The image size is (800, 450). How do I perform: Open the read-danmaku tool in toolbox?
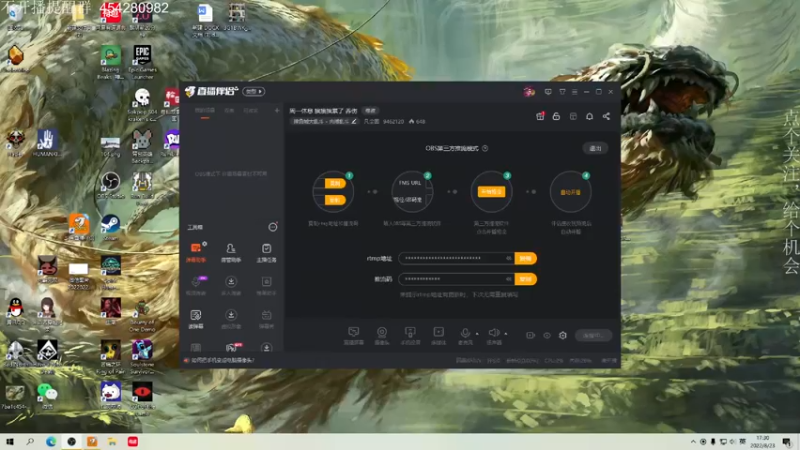pyautogui.click(x=196, y=319)
